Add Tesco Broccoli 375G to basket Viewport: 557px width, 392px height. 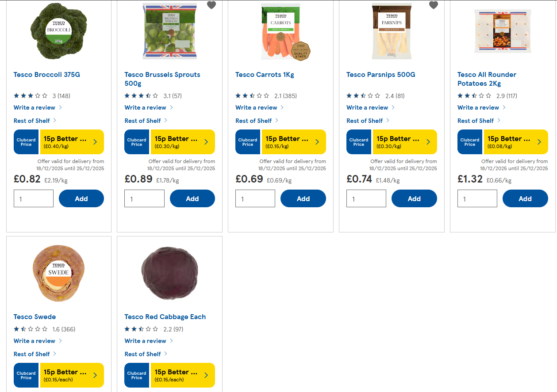tap(81, 199)
